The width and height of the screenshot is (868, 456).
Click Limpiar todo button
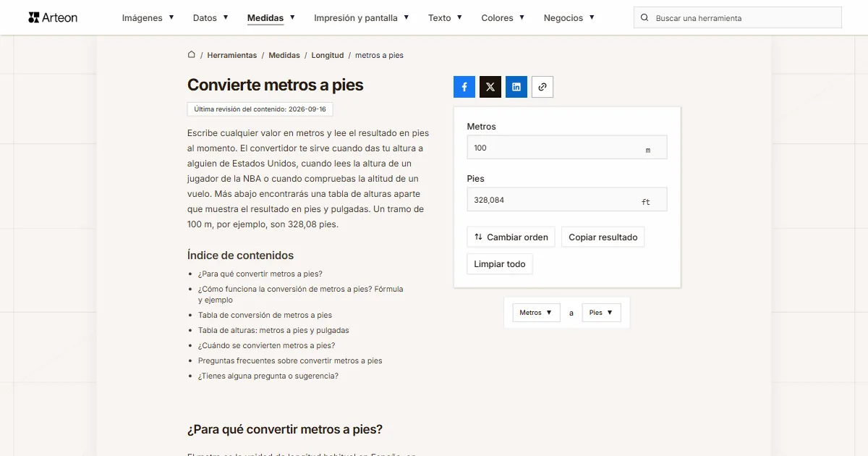500,264
